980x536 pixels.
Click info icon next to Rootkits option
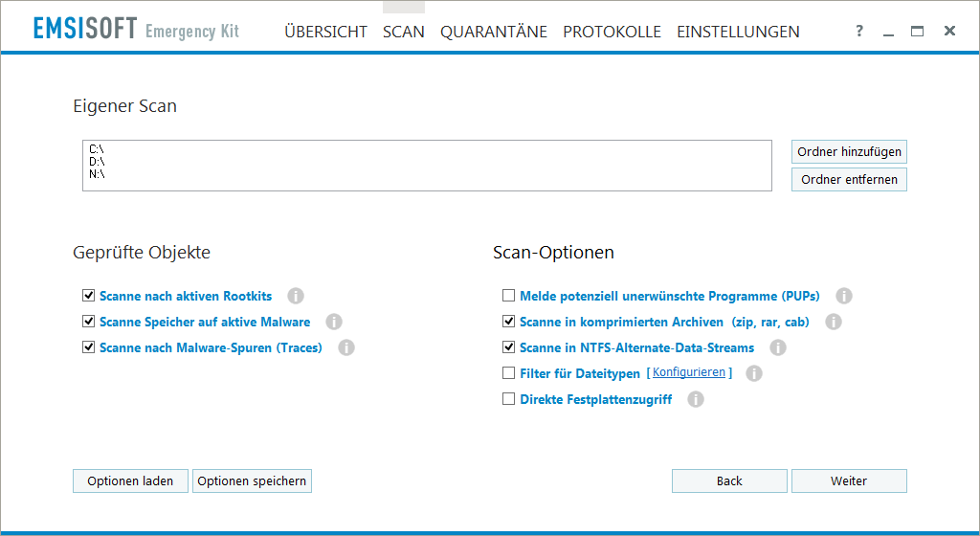[x=296, y=296]
